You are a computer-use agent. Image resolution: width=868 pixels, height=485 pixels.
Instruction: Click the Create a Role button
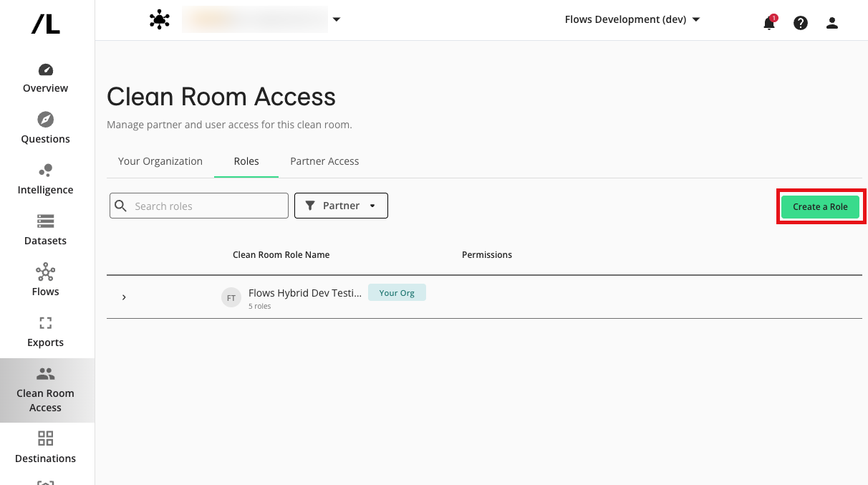coord(820,206)
